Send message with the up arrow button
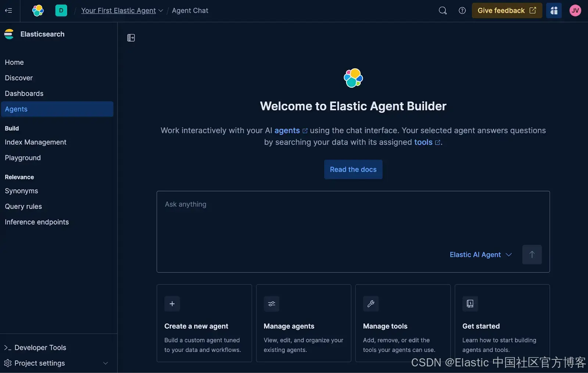This screenshot has width=588, height=373. tap(532, 255)
